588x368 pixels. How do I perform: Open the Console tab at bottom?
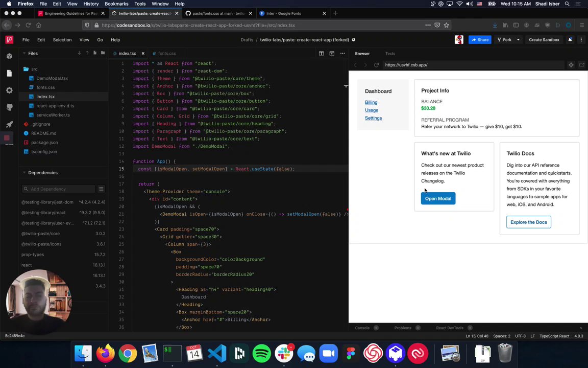coord(362,328)
